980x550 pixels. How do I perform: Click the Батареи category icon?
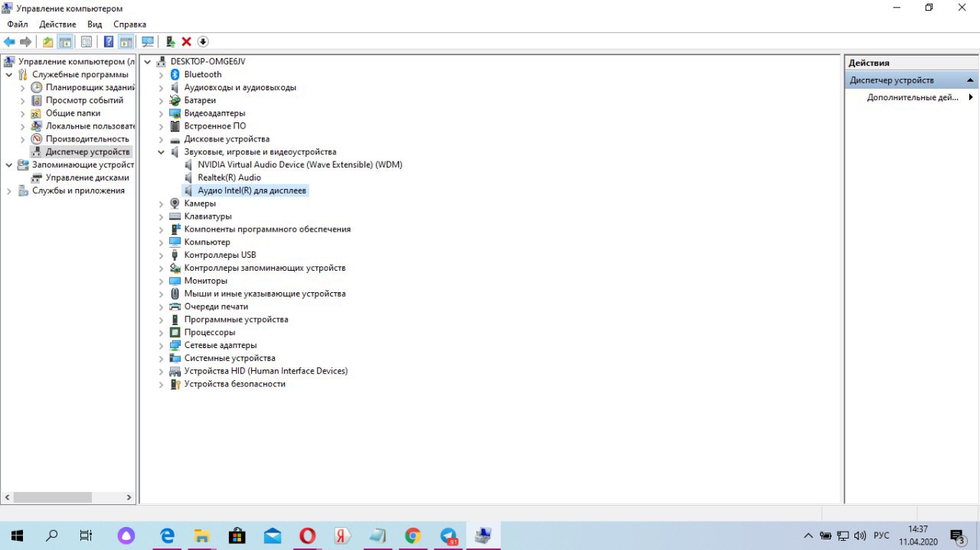click(x=175, y=100)
